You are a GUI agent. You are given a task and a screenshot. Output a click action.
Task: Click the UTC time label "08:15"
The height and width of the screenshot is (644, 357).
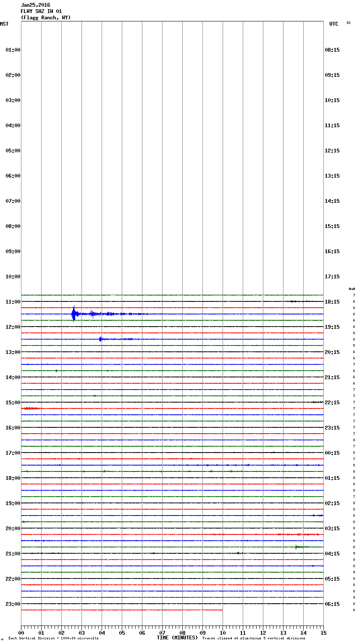[332, 50]
